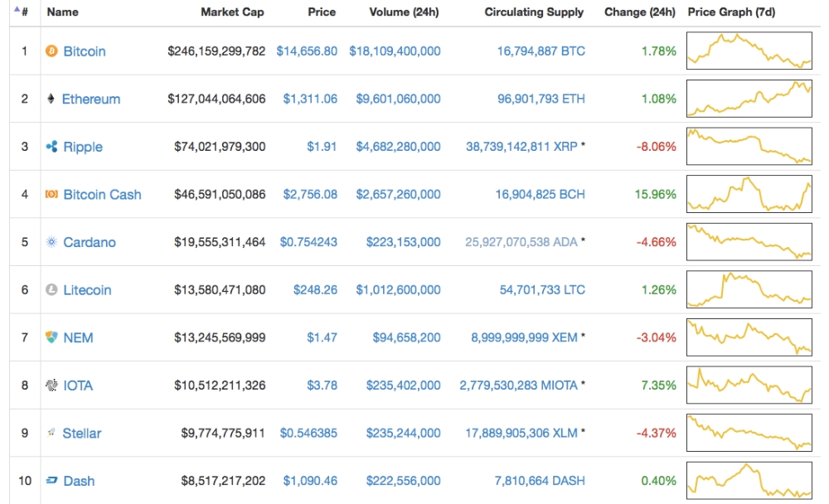Click the Cardano logo icon

pos(51,242)
